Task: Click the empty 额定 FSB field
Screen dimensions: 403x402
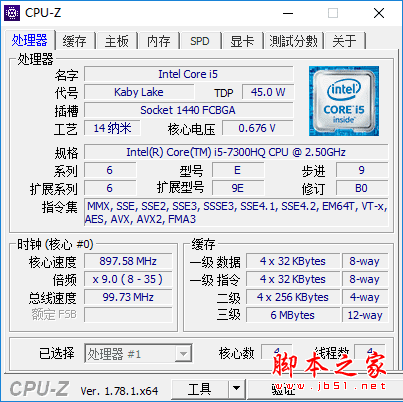Action: [x=128, y=315]
